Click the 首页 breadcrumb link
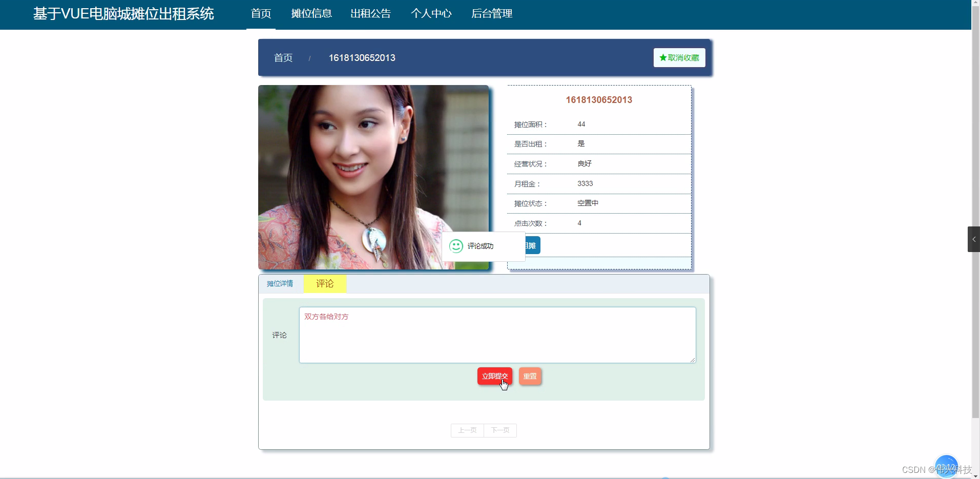Image resolution: width=980 pixels, height=479 pixels. pos(282,58)
